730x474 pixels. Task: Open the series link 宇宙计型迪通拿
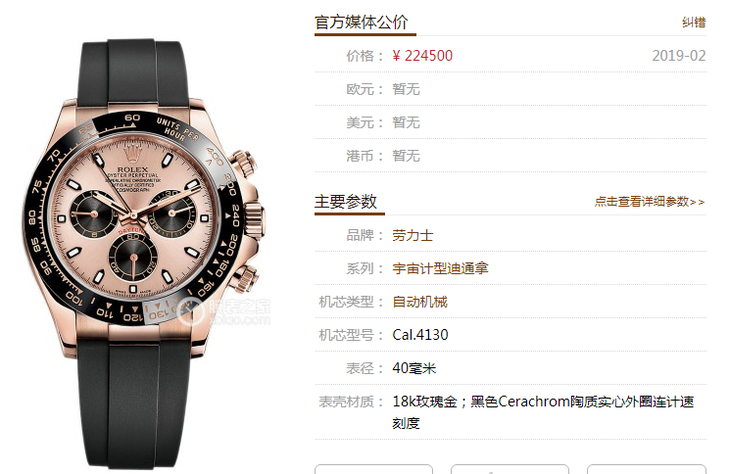click(440, 268)
